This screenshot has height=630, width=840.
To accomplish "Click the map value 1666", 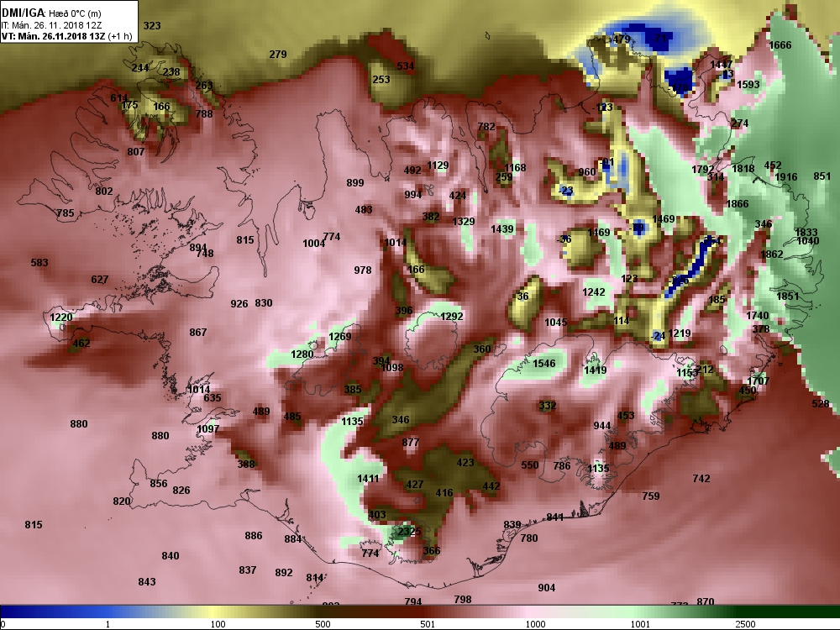I will pyautogui.click(x=780, y=45).
